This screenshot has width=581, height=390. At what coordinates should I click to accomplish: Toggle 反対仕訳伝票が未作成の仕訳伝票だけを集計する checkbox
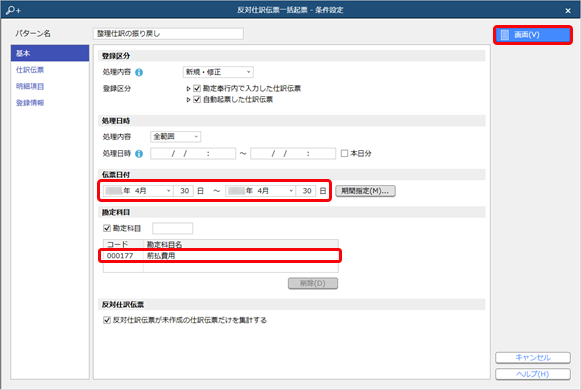click(x=107, y=320)
